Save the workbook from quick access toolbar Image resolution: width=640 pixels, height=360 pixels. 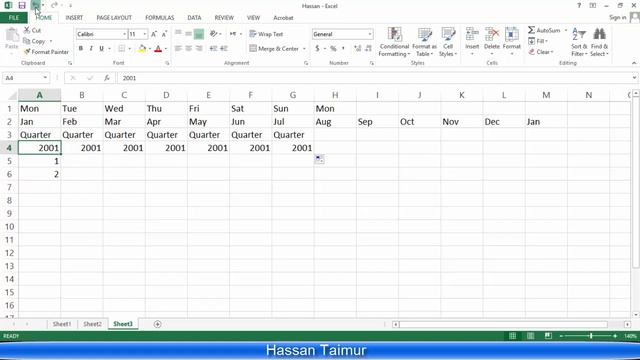pos(22,5)
